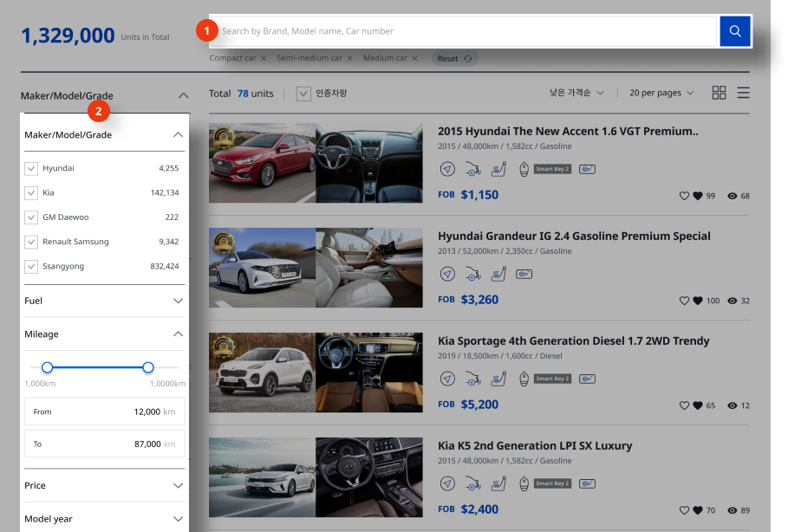Click the card icon on Hyundai Grandeur listing

(x=524, y=275)
